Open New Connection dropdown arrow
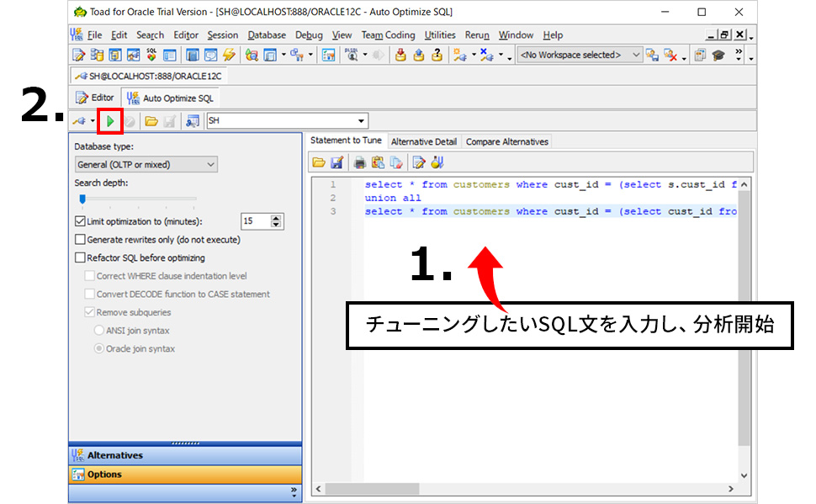Image resolution: width=816 pixels, height=504 pixels. click(474, 55)
